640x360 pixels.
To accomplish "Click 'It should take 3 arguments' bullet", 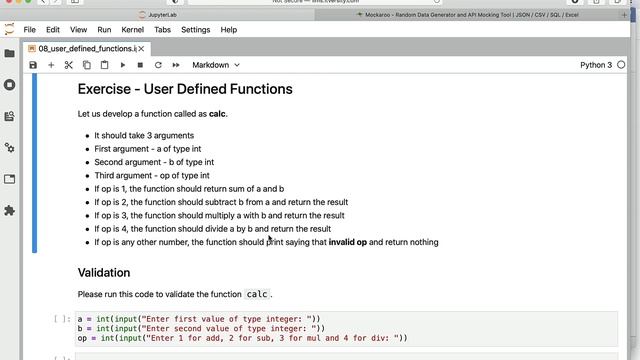I will pos(144,136).
